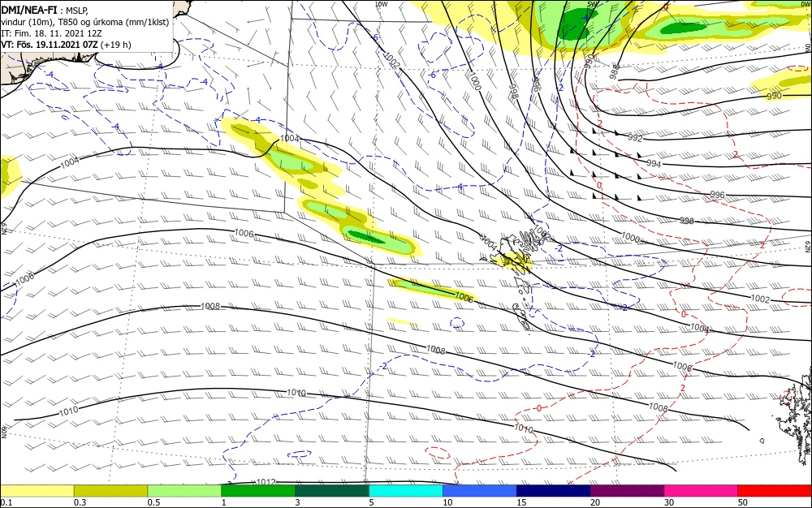Pick the blue 10–15 legend swatch
Screen dimensions: 812x508
(x=480, y=491)
